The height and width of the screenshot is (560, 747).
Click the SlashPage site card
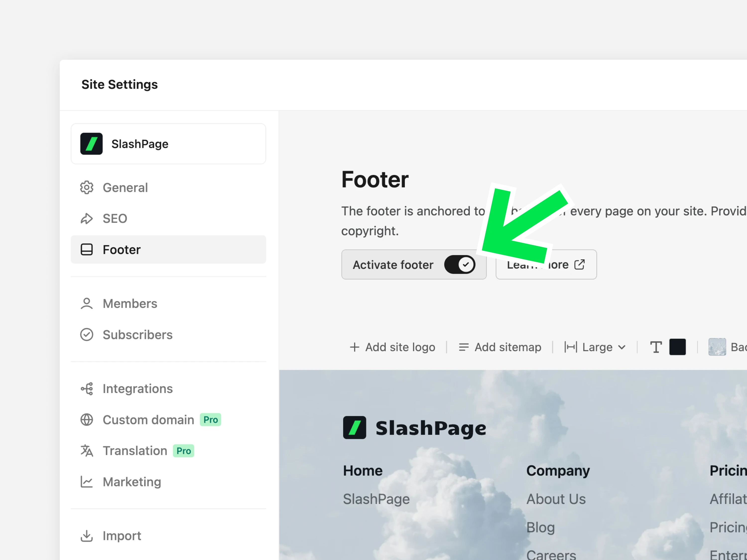169,144
